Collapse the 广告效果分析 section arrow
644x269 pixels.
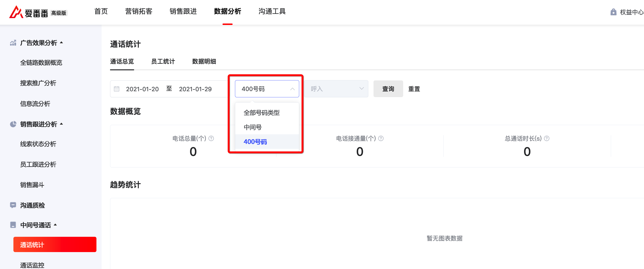pyautogui.click(x=61, y=43)
